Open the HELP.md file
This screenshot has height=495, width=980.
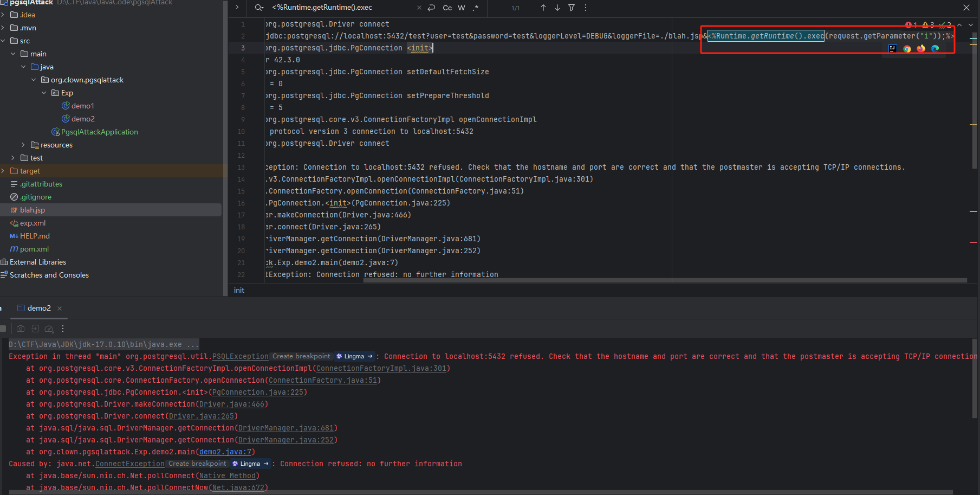30,236
